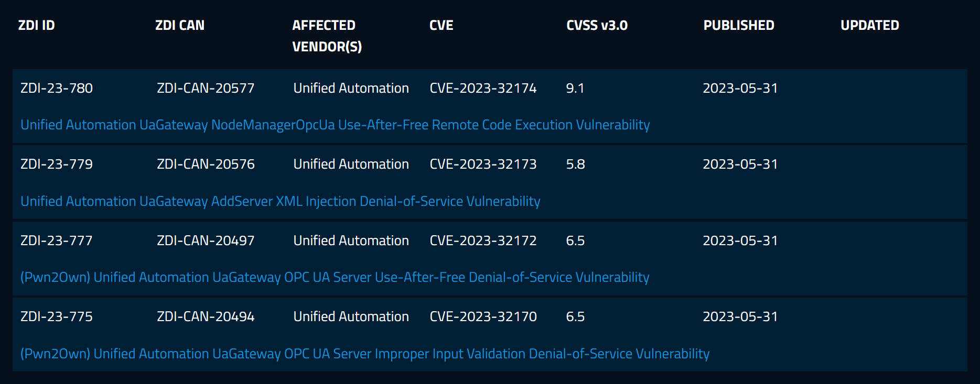Image resolution: width=980 pixels, height=384 pixels.
Task: Open the UaGateway NodeManagerOpcUa Use-After-Free advisory link
Action: click(335, 125)
